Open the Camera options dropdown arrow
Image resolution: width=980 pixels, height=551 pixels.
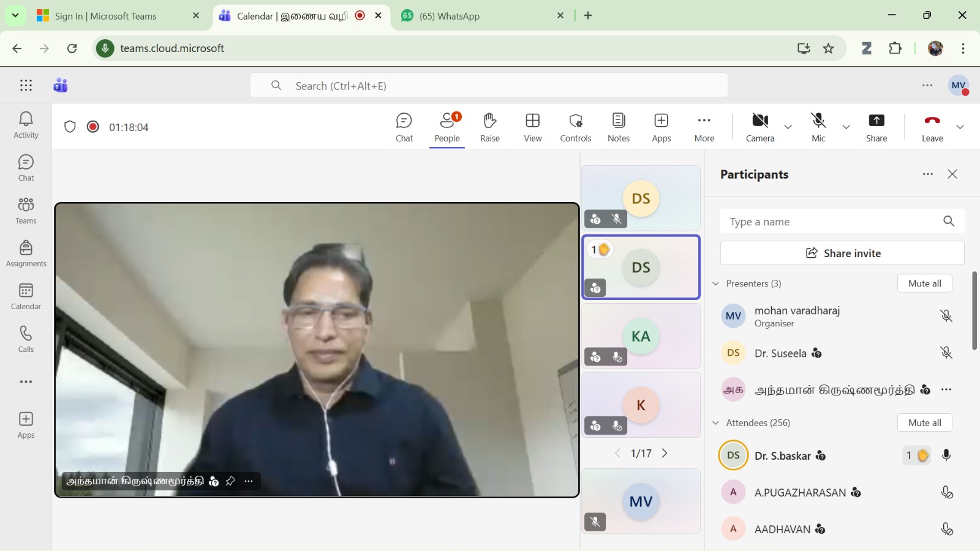click(x=788, y=127)
